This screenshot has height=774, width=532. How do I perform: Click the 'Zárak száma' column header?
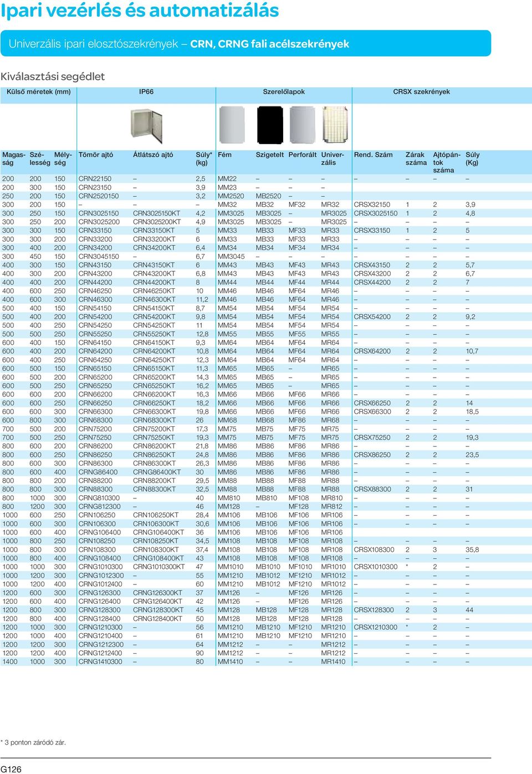(x=416, y=159)
